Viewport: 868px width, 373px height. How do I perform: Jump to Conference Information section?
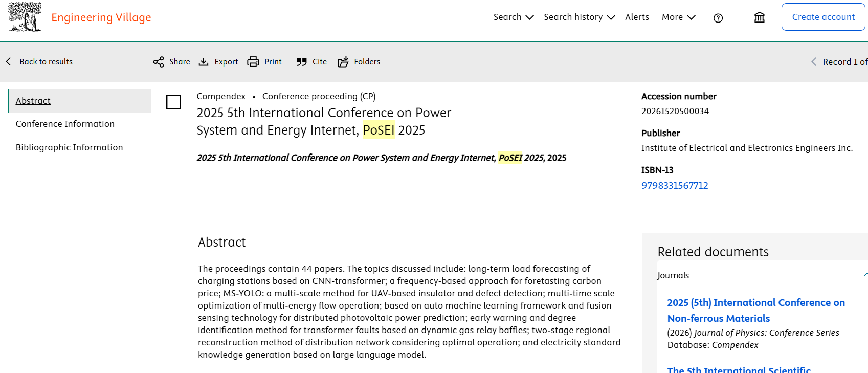65,124
